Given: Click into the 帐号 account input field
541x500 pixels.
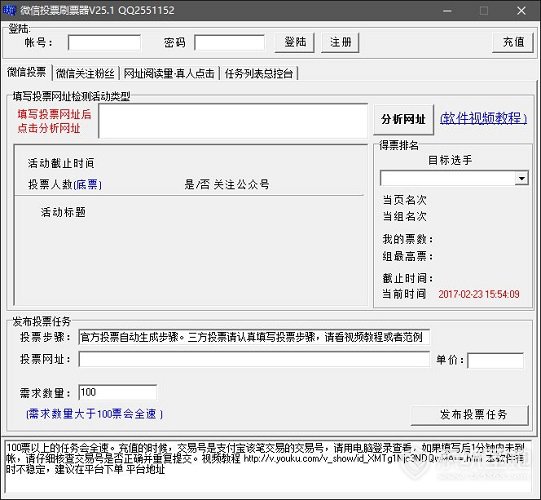Looking at the screenshot, I should tap(104, 43).
